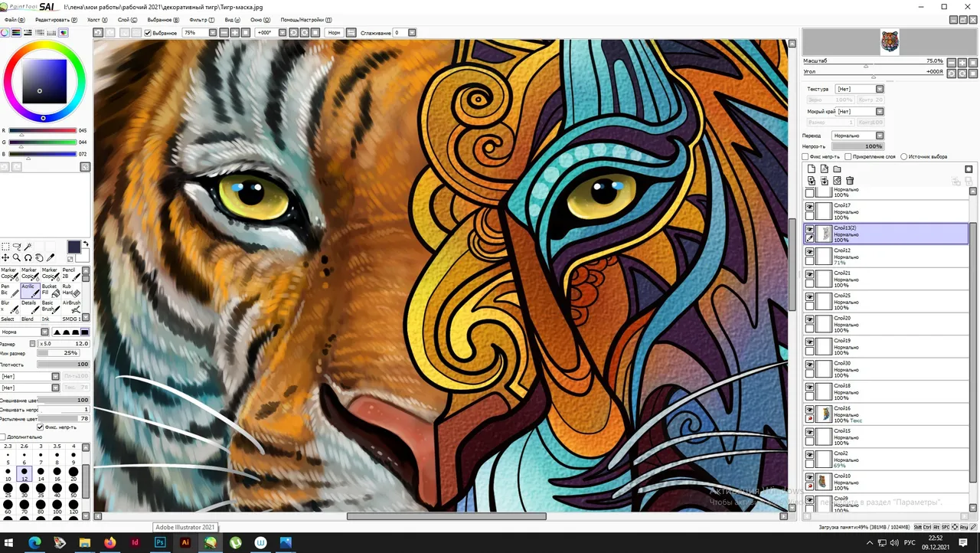Toggle Фикс. непр-ть checkbox in layer panel
This screenshot has width=980, height=553.
coord(805,157)
